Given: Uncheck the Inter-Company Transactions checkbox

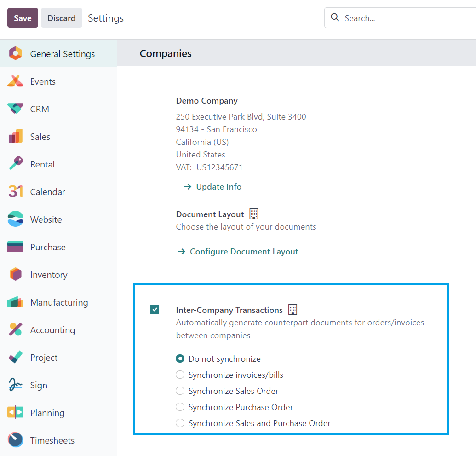Looking at the screenshot, I should [155, 310].
